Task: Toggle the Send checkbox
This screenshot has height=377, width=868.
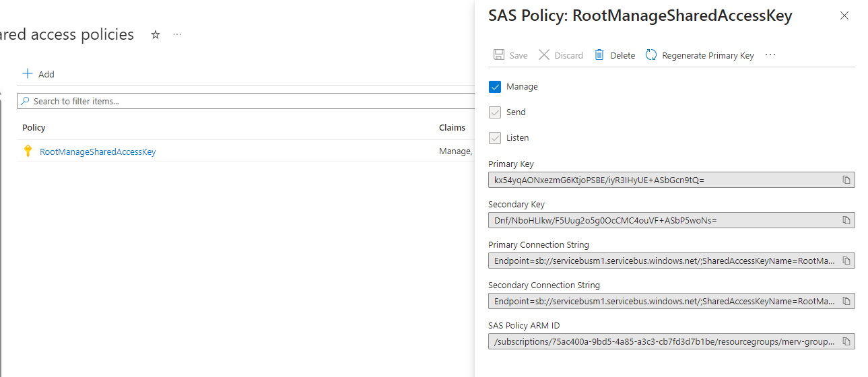Action: [495, 112]
